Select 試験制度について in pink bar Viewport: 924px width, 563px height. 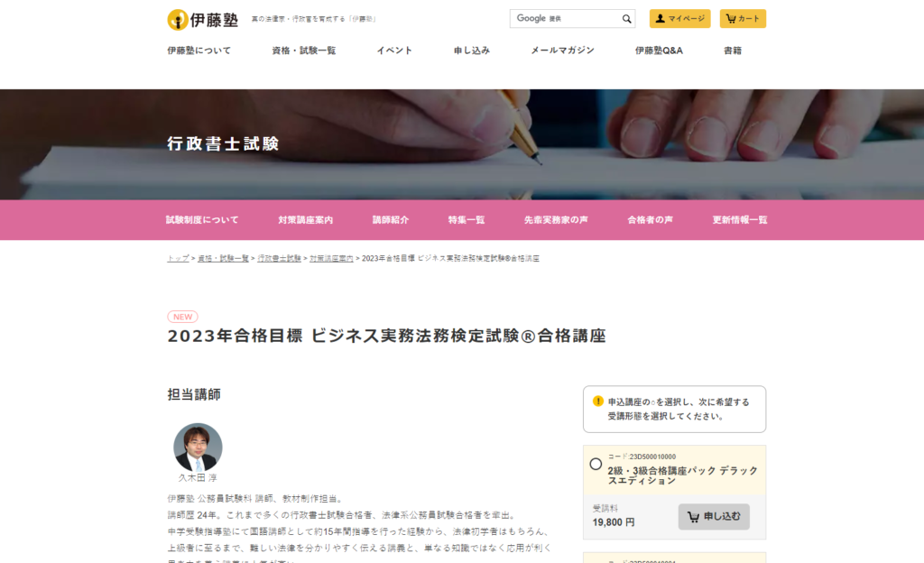tap(202, 219)
